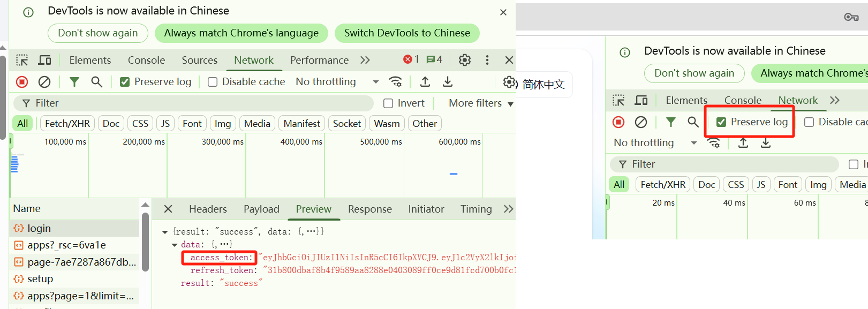
Task: Click the Filter input in left DevTools
Action: tap(194, 103)
